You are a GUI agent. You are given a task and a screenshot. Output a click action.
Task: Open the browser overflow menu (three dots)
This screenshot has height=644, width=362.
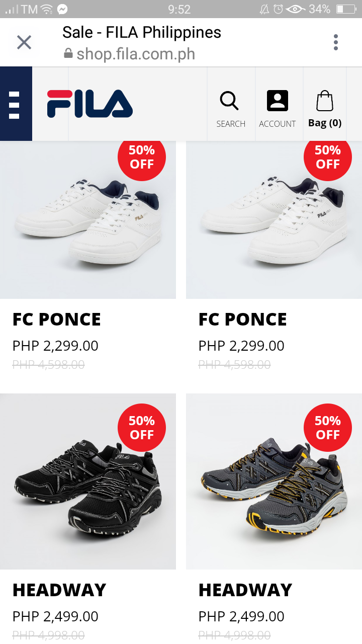coord(335,42)
